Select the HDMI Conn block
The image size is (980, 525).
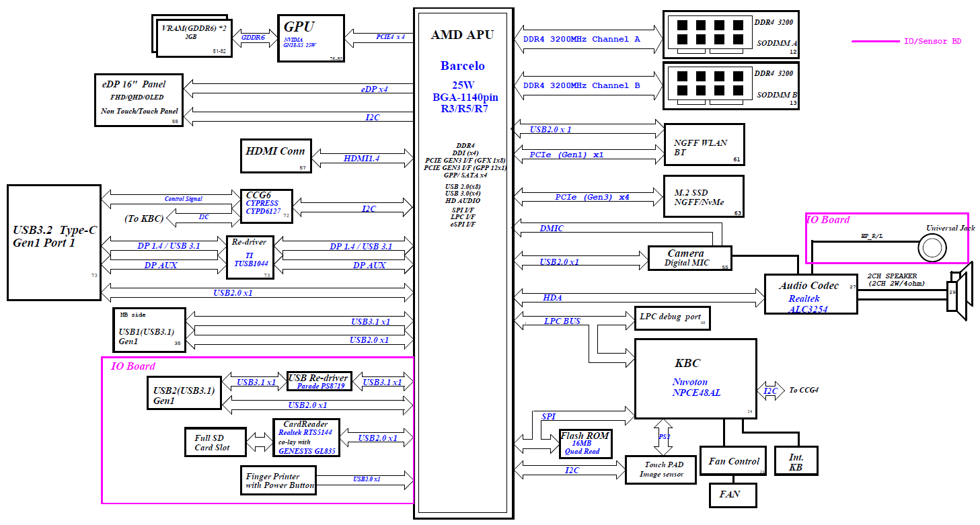(276, 155)
